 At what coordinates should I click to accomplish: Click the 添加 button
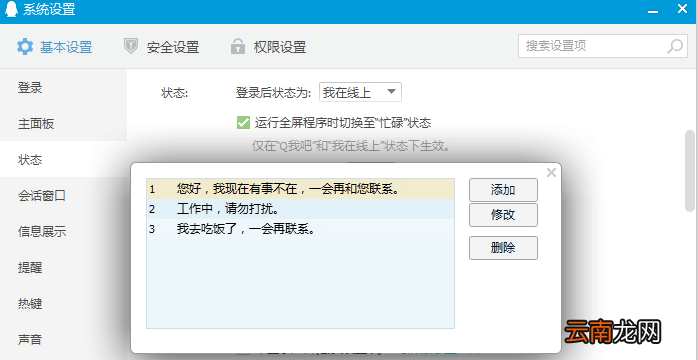503,190
